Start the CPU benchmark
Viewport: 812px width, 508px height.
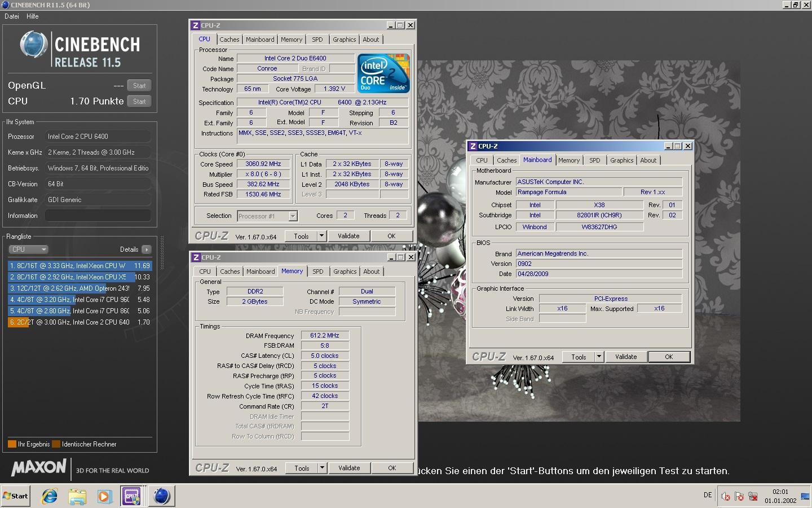(x=139, y=102)
